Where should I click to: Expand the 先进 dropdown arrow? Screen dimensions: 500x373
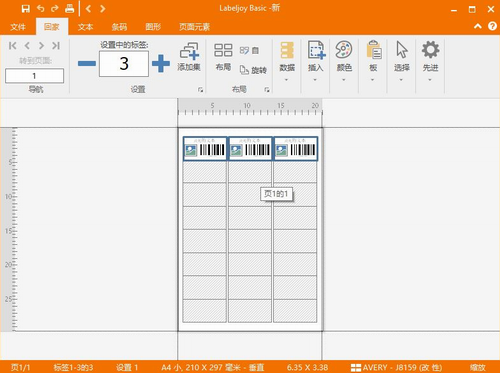click(x=430, y=80)
